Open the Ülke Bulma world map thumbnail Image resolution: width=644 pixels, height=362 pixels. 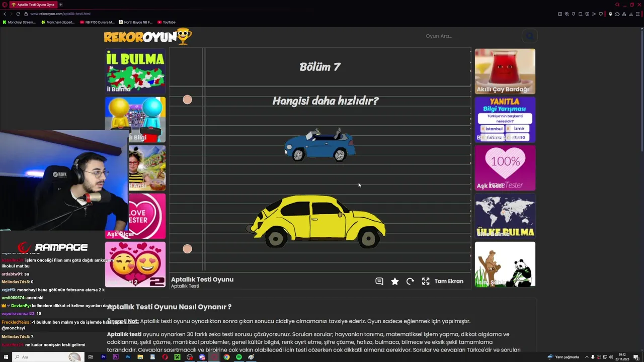point(505,216)
